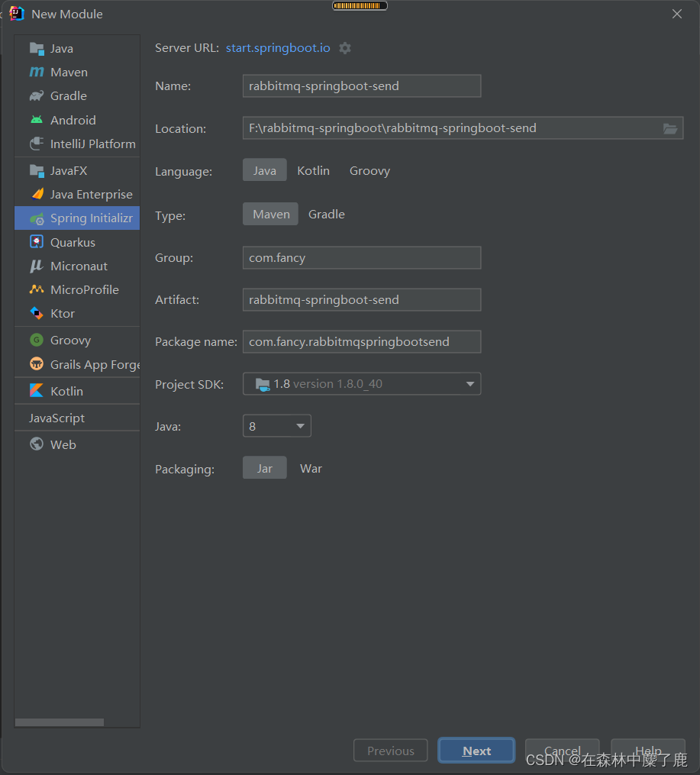Image resolution: width=700 pixels, height=775 pixels.
Task: Open the start.springboot.io server link
Action: [x=278, y=48]
